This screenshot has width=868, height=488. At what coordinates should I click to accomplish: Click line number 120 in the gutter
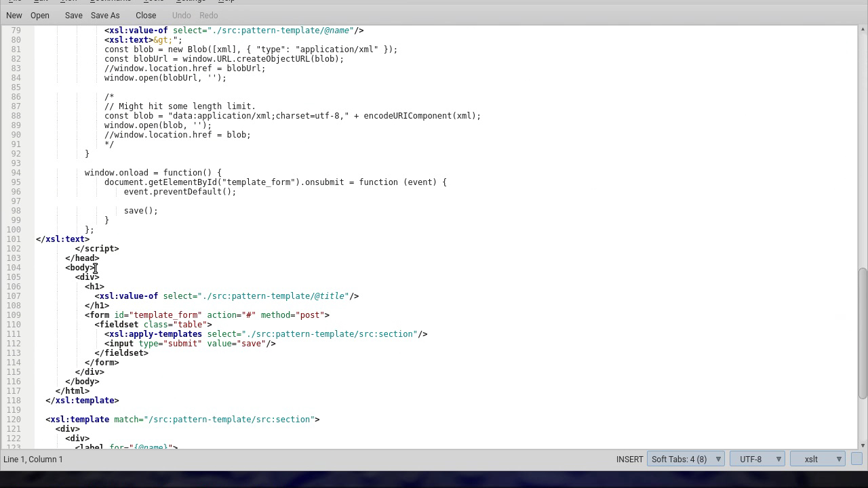point(14,420)
